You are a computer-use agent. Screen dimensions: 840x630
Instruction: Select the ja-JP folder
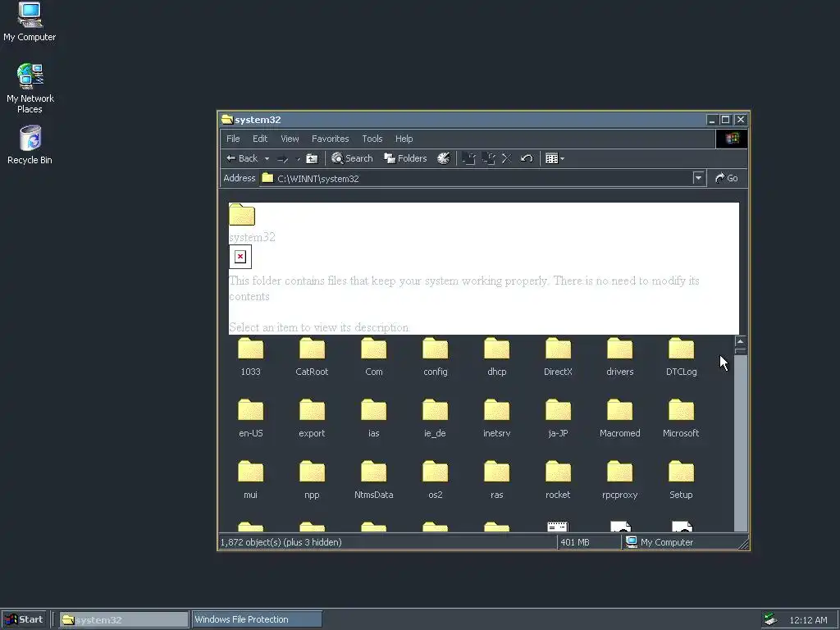pyautogui.click(x=558, y=418)
